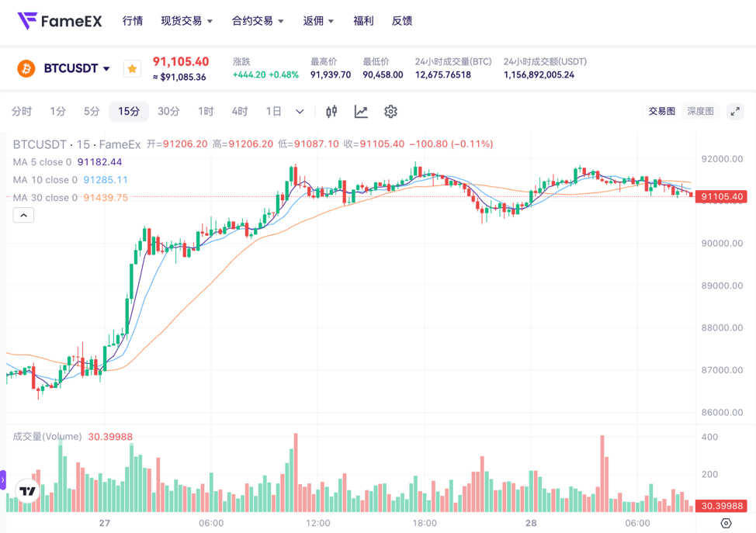Viewport: 756px width, 533px height.
Task: Switch to 深度图 depth chart view
Action: tap(700, 112)
